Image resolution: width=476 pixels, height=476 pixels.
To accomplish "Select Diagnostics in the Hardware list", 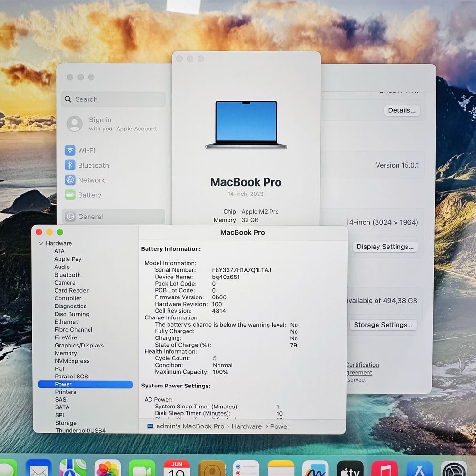I will coord(70,306).
